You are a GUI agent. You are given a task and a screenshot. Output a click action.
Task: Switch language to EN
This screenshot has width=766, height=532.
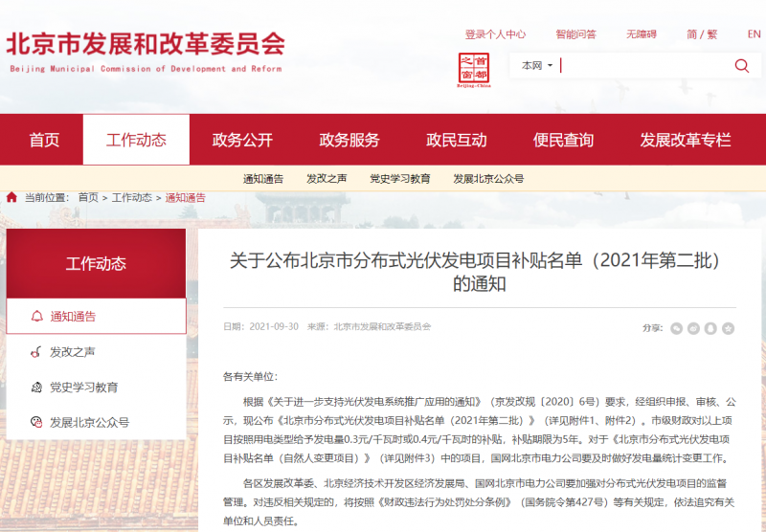tap(754, 34)
